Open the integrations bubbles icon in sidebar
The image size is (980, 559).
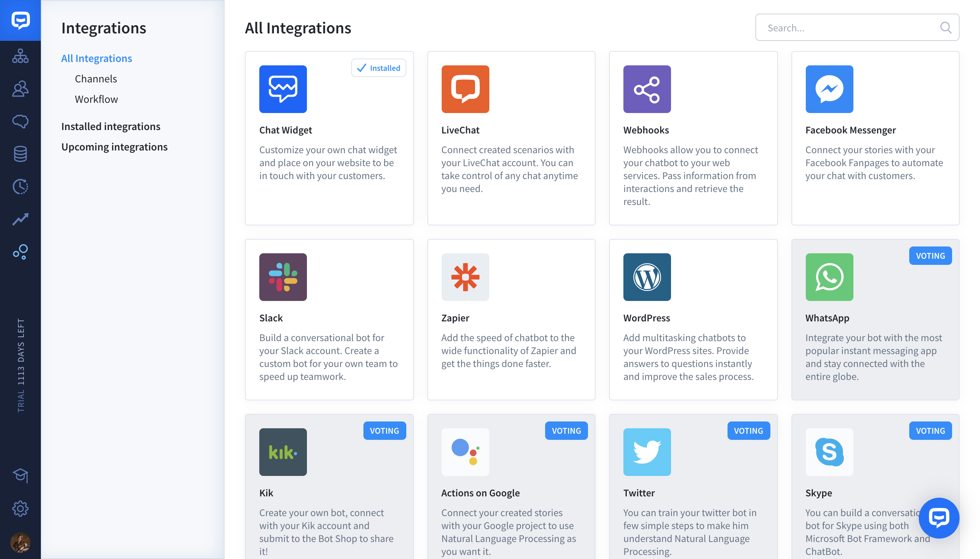point(20,252)
